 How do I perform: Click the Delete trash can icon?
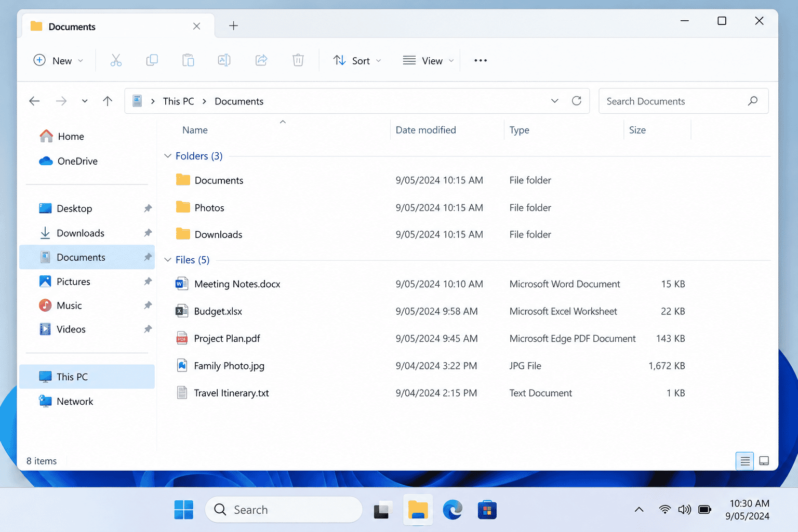point(298,60)
